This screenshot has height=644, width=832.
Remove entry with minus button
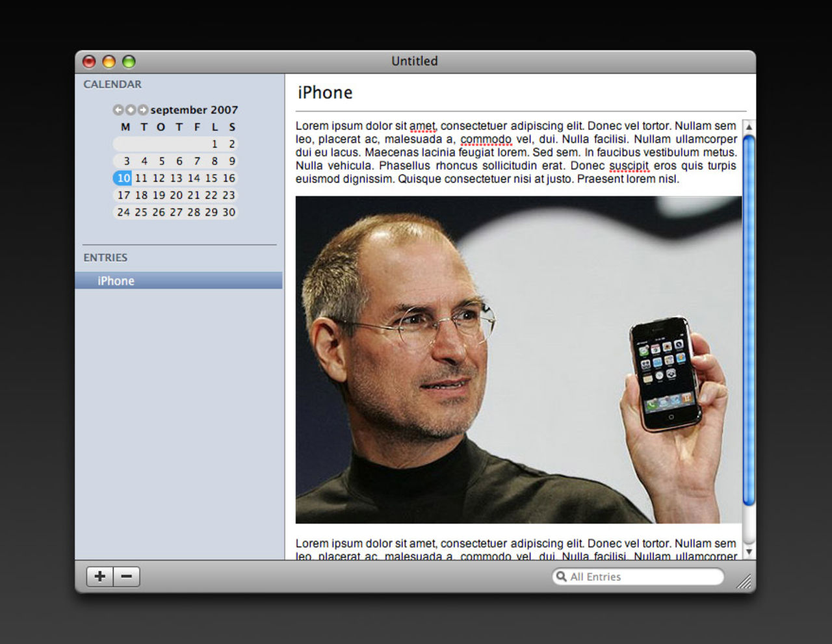[x=127, y=576]
